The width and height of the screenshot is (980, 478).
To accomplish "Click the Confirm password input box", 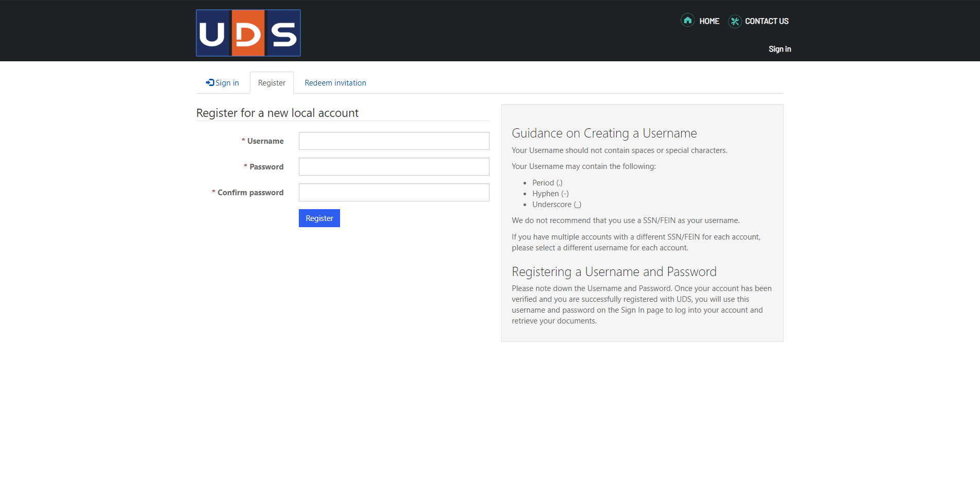I will [x=394, y=192].
